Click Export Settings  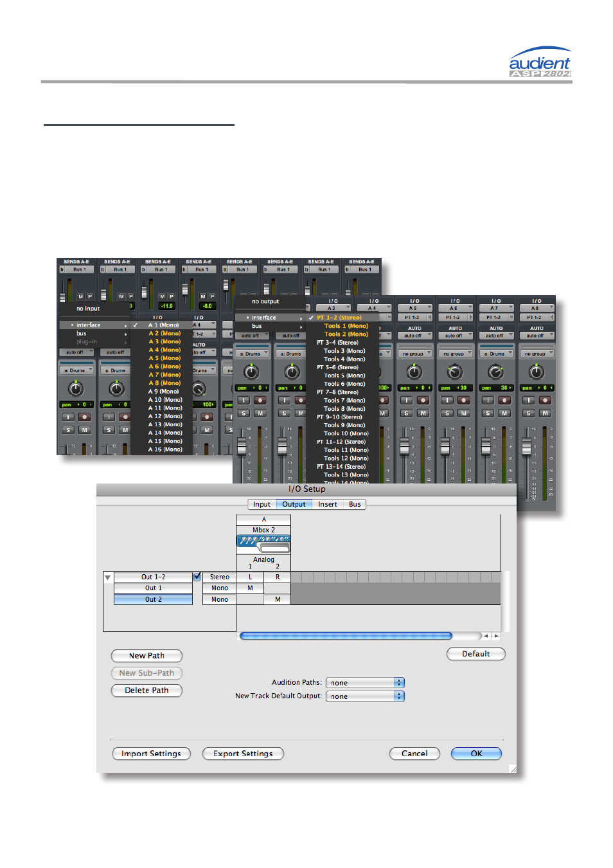pyautogui.click(x=243, y=754)
